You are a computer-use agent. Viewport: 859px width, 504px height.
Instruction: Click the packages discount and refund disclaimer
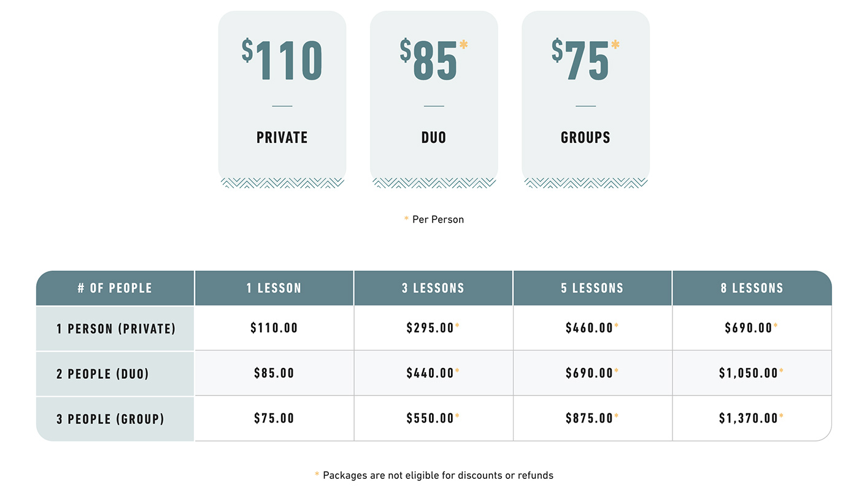tap(437, 475)
